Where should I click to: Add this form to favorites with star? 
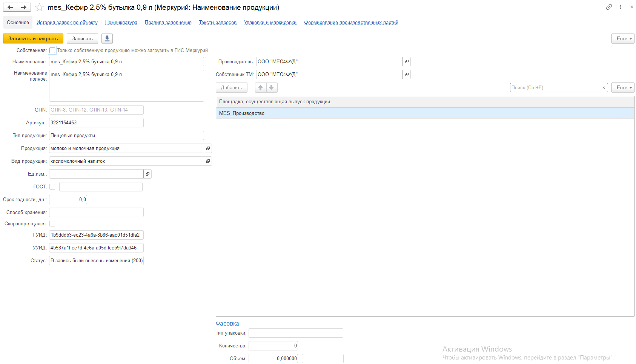click(39, 8)
